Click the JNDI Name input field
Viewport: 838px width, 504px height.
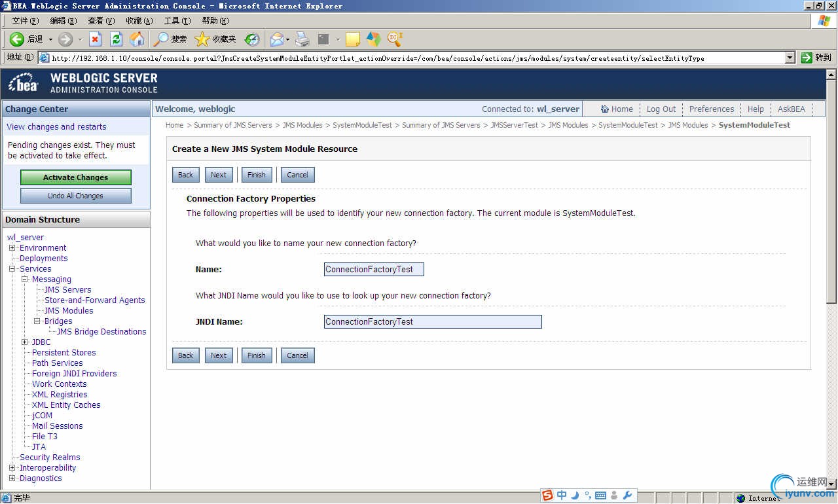click(433, 321)
